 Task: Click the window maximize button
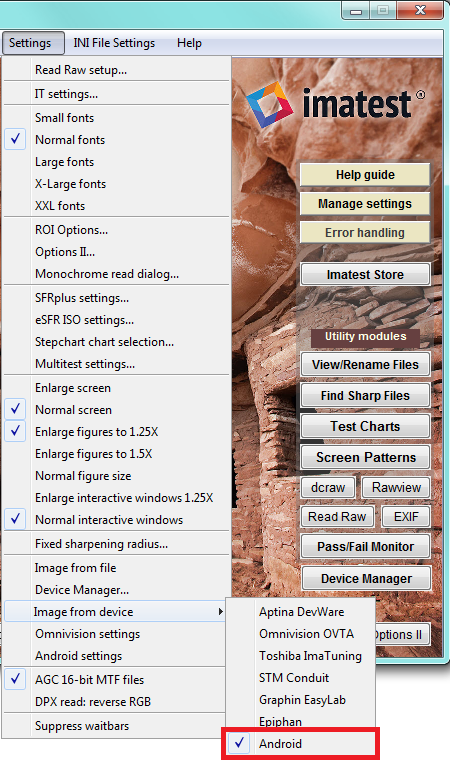click(x=383, y=10)
